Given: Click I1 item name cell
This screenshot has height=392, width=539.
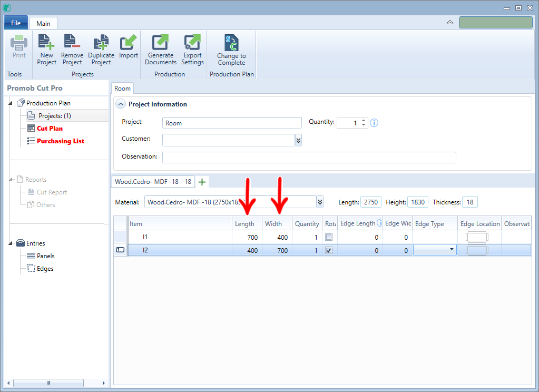Looking at the screenshot, I should pos(180,237).
